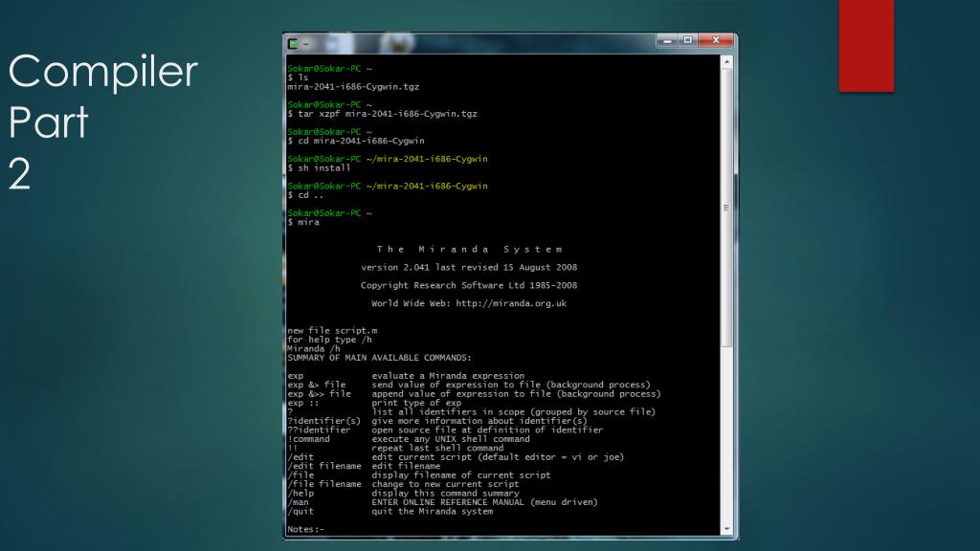Click the '/file filename' command entry
980x551 pixels.
click(x=324, y=484)
